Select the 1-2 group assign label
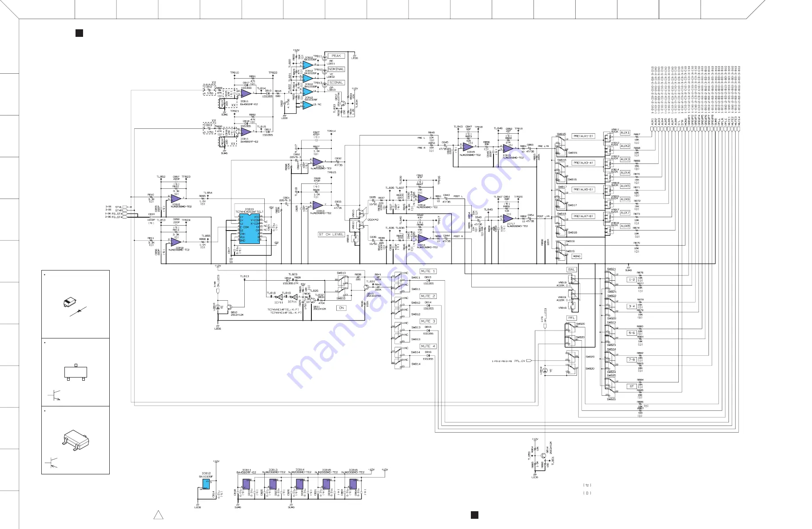The height and width of the screenshot is (529, 812). click(x=631, y=280)
